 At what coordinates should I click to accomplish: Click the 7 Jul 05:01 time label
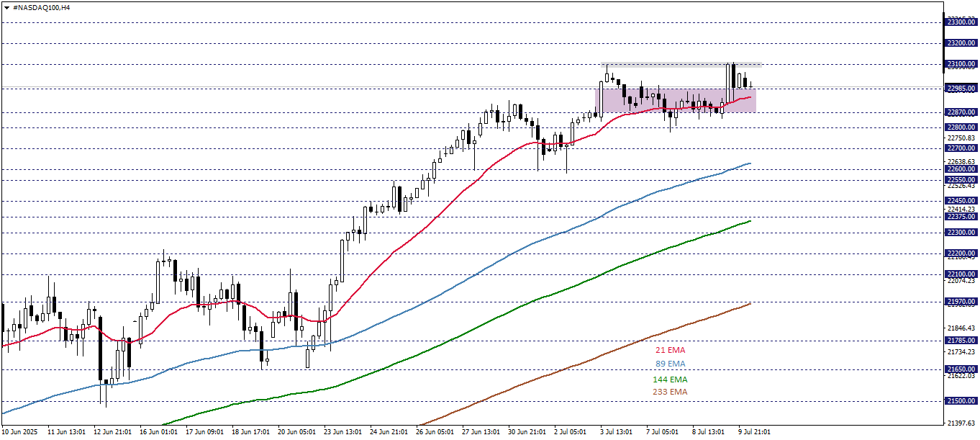[663, 432]
